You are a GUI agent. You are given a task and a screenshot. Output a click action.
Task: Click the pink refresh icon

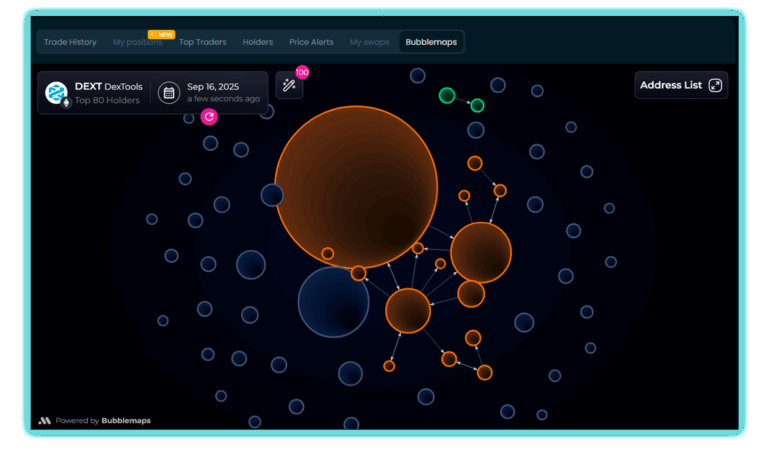click(209, 117)
